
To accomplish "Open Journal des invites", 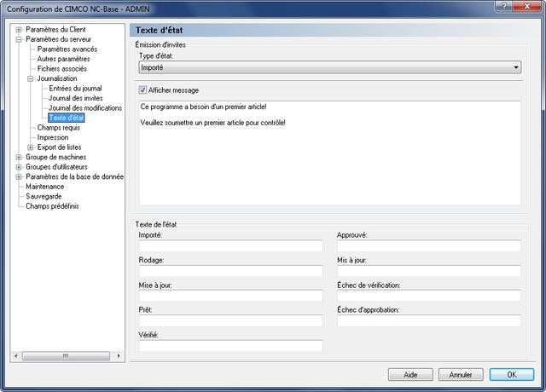I will point(76,98).
